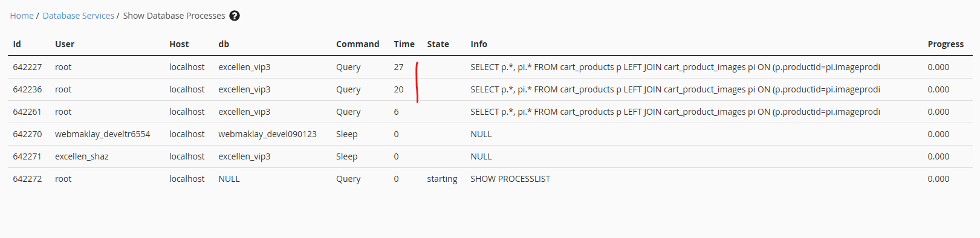Select the webmaklay_devel090123 database cell
The height and width of the screenshot is (238, 980).
pos(267,134)
